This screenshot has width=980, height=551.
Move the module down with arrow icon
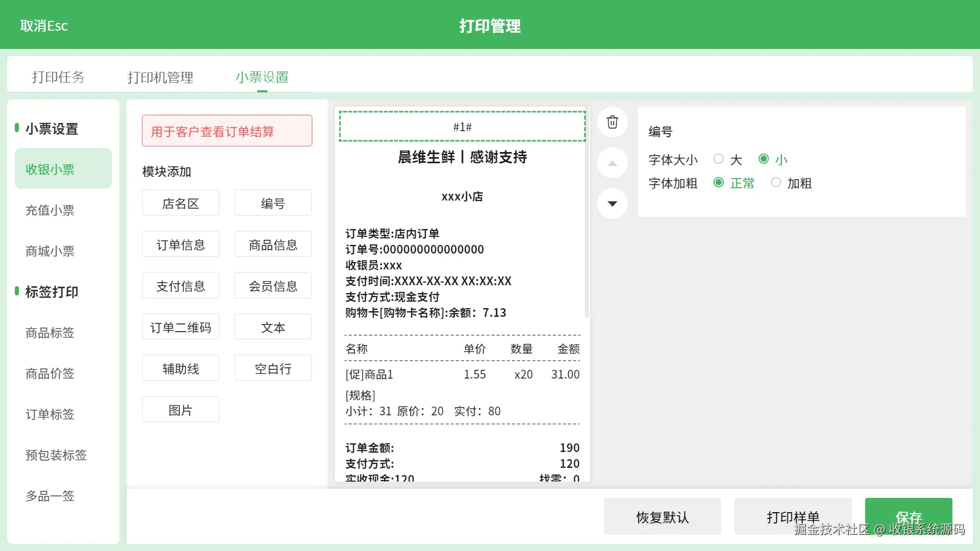pyautogui.click(x=612, y=204)
